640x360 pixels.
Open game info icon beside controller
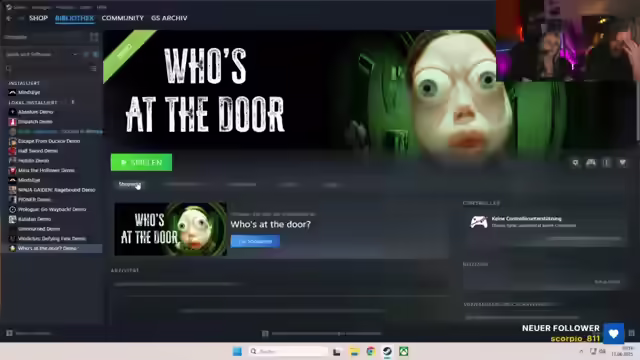click(x=607, y=163)
